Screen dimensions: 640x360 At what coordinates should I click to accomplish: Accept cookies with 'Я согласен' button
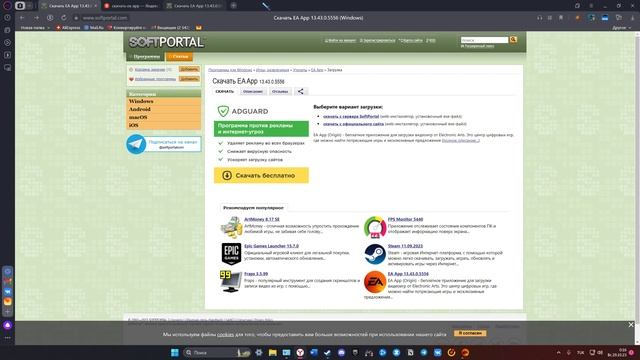pos(470,333)
